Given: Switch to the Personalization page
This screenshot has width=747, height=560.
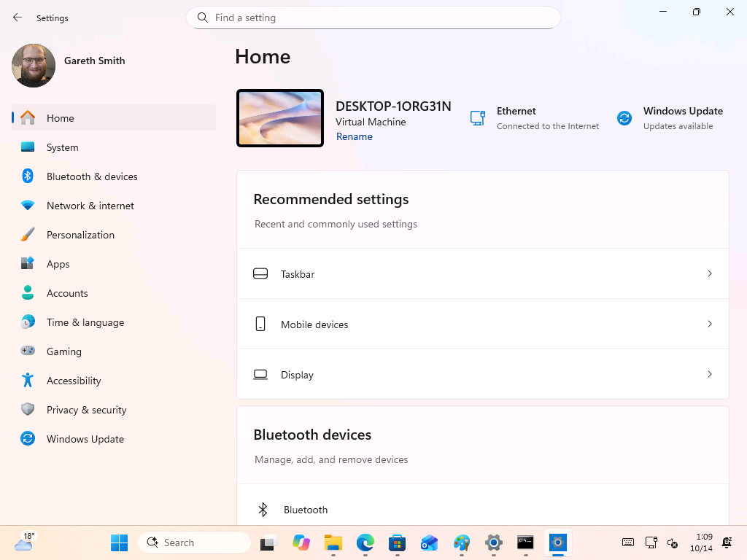Looking at the screenshot, I should (113, 235).
